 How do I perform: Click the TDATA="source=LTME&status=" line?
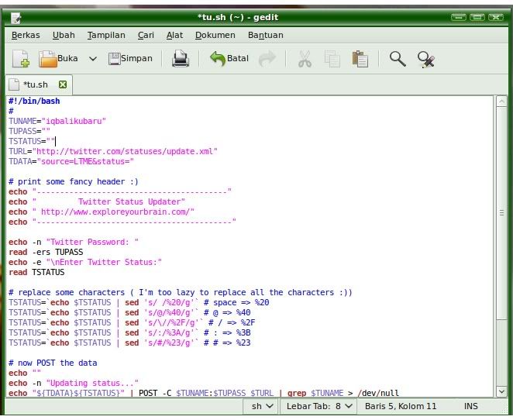[71, 162]
